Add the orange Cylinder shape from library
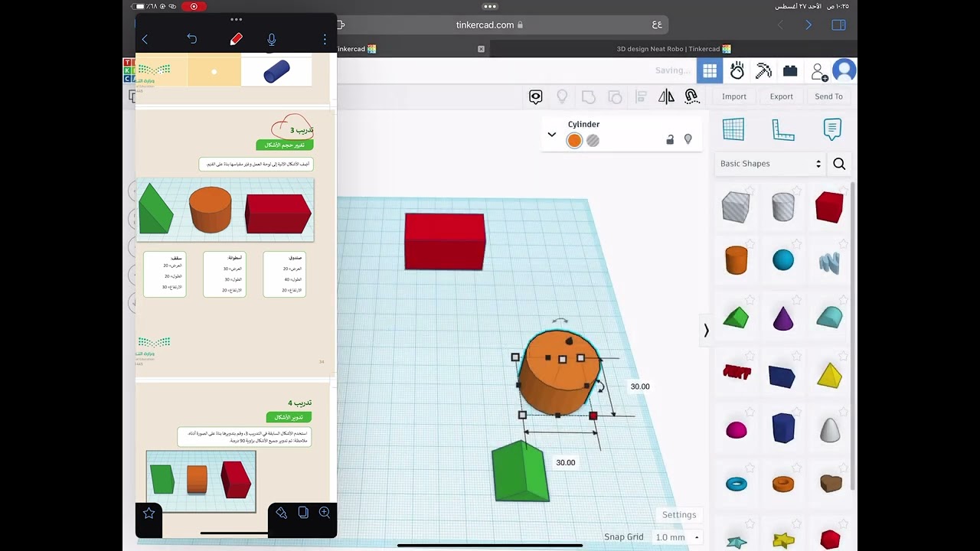Viewport: 980px width, 551px height. tap(736, 260)
